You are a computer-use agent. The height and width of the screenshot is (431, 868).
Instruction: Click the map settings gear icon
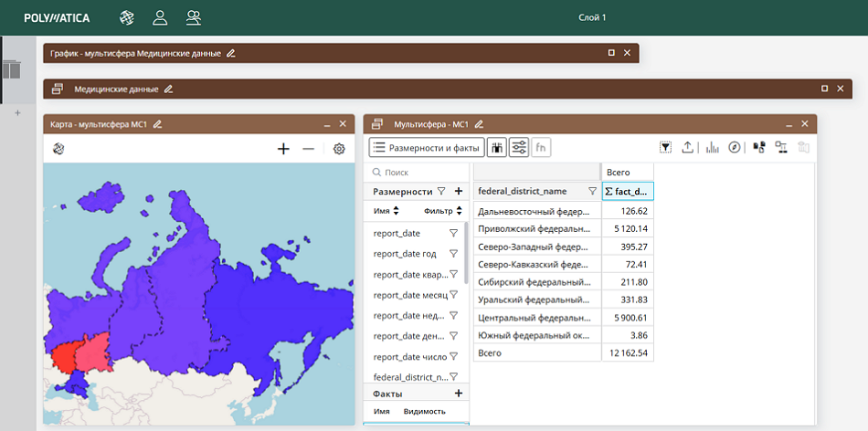[x=339, y=149]
